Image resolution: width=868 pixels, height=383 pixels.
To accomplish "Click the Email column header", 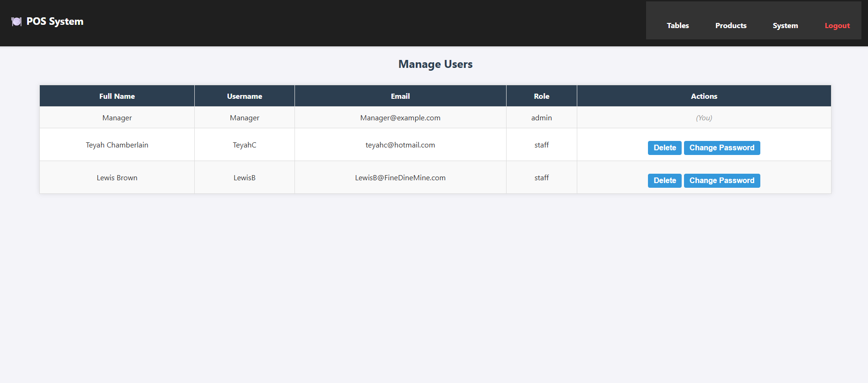I will coord(400,96).
